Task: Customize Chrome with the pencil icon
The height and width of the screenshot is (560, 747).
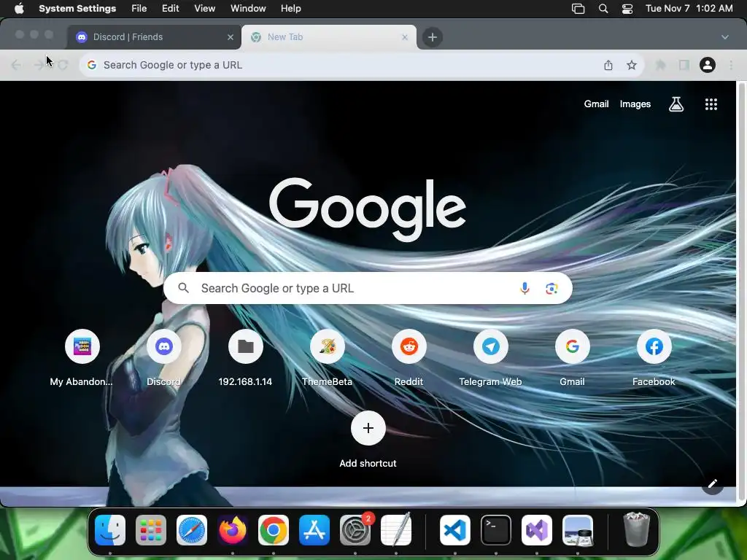Action: click(x=712, y=484)
